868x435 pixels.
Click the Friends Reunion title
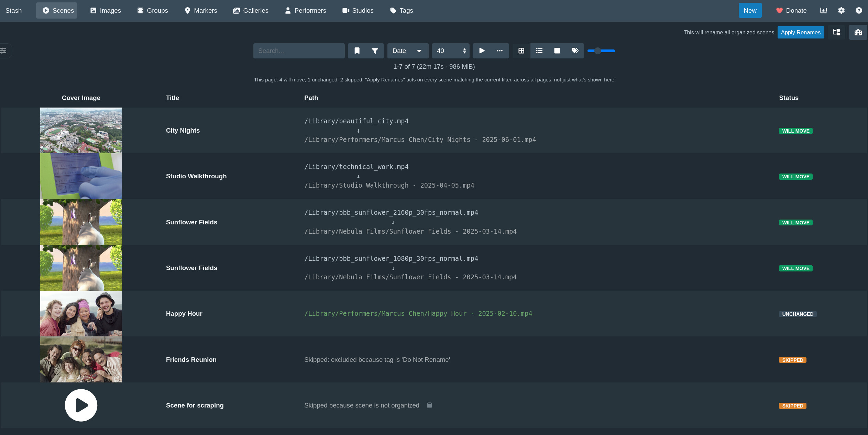tap(191, 360)
